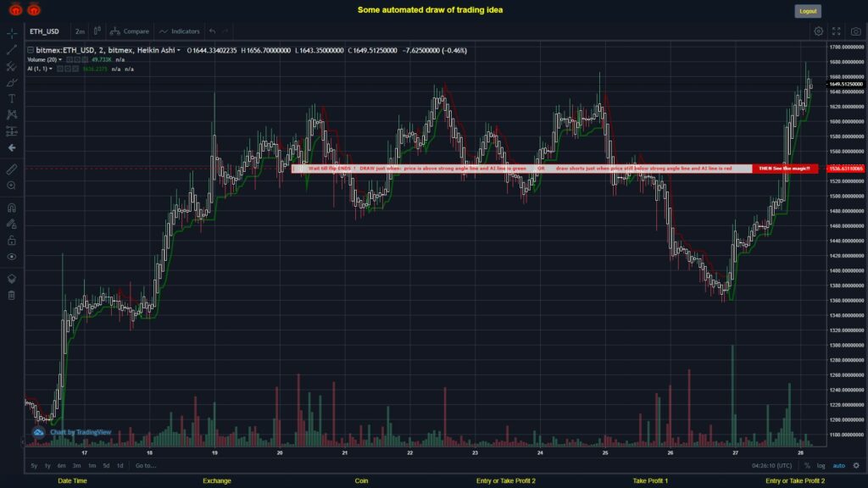Click the redo arrow

[x=225, y=31]
